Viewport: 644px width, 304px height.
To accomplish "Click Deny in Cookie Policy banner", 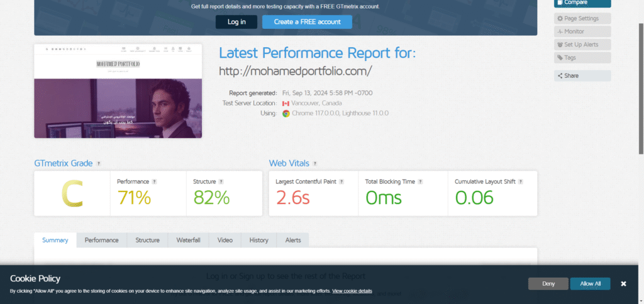I will click(x=548, y=283).
